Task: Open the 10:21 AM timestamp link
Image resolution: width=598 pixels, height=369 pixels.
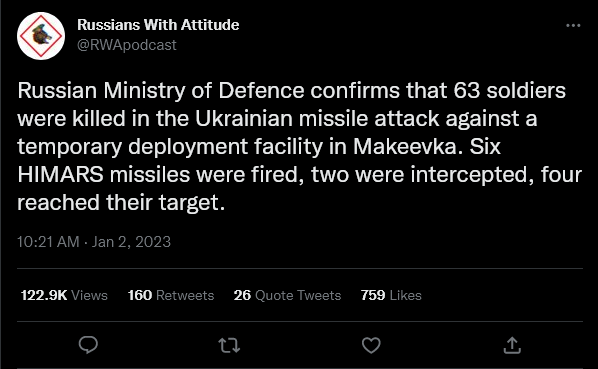Action: (48, 242)
